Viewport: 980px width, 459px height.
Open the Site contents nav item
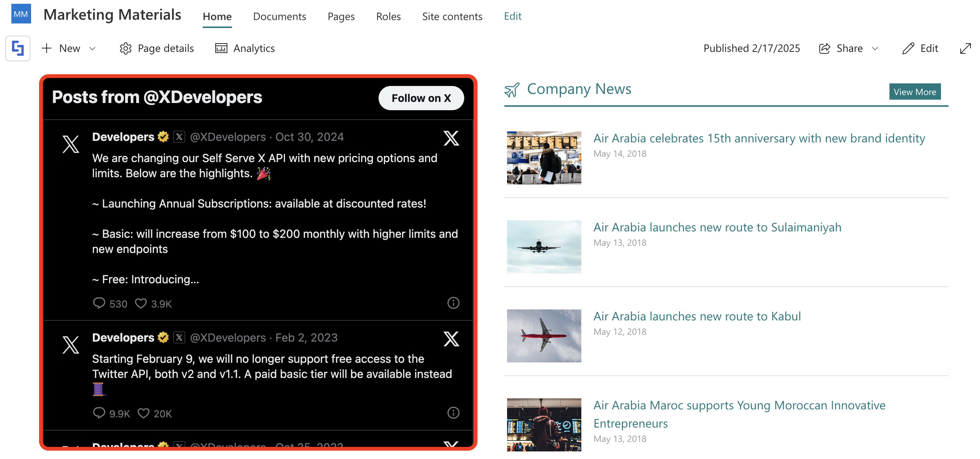pyautogui.click(x=452, y=16)
